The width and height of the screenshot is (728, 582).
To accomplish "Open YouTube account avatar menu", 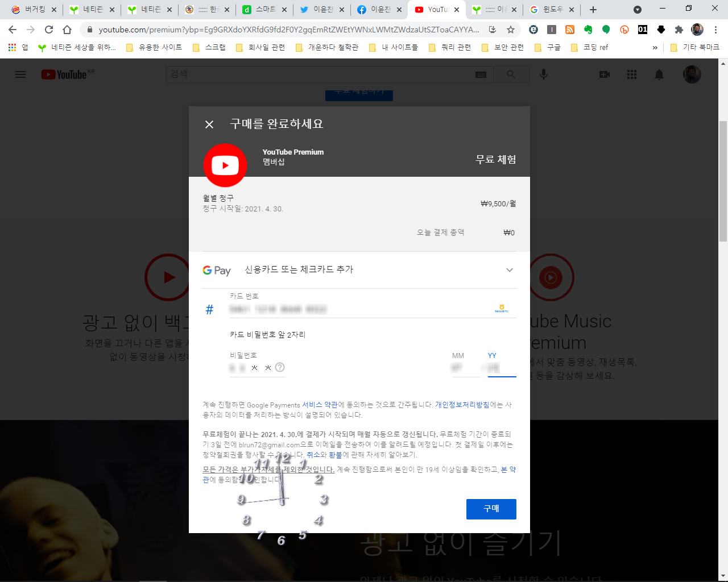I will (692, 74).
